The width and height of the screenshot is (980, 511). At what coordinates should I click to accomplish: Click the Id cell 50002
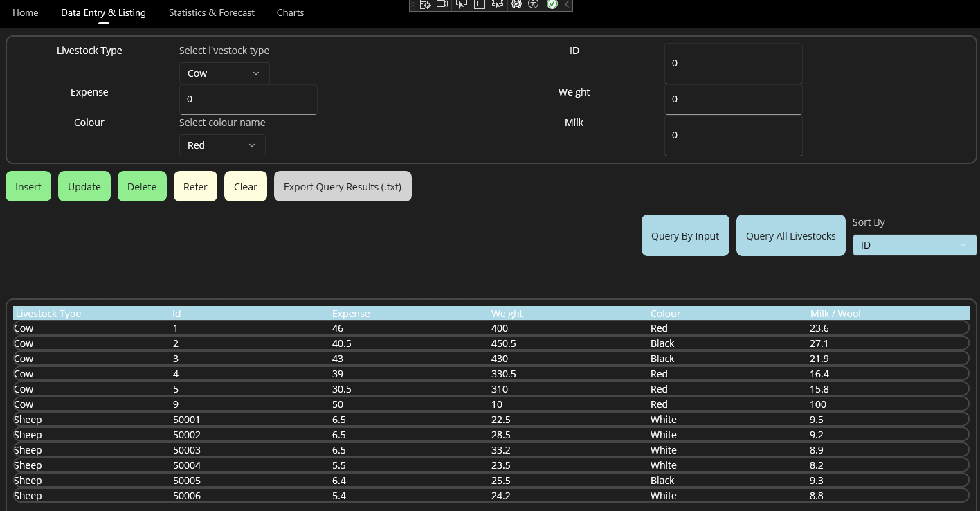(x=187, y=435)
